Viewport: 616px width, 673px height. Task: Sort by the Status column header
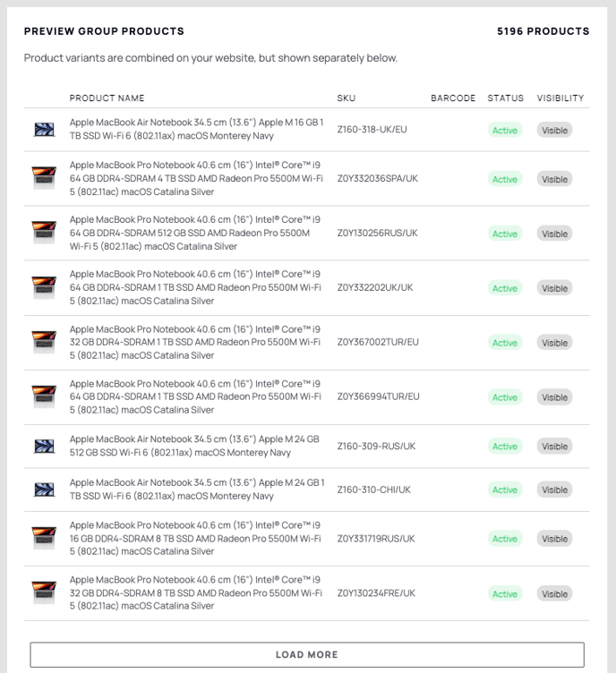[x=505, y=98]
